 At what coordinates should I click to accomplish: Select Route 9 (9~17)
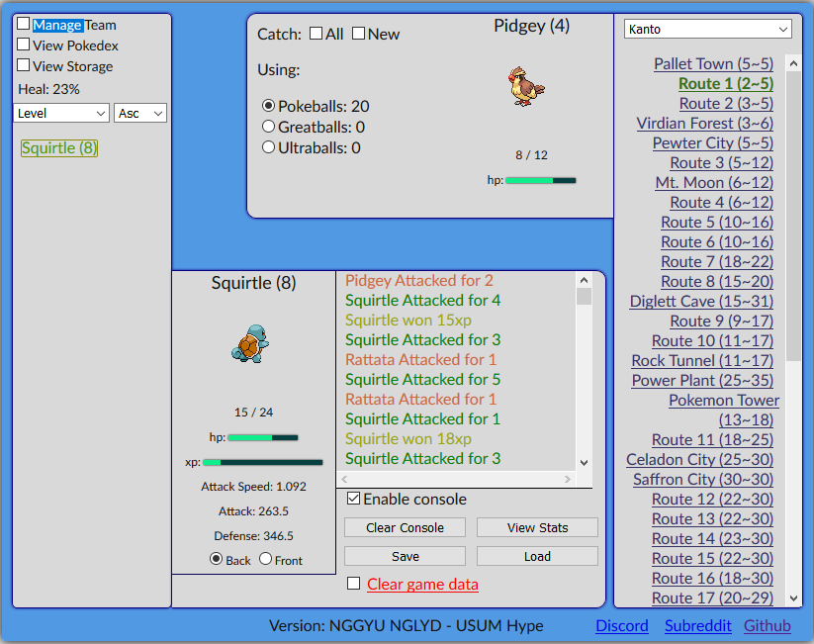pos(722,321)
